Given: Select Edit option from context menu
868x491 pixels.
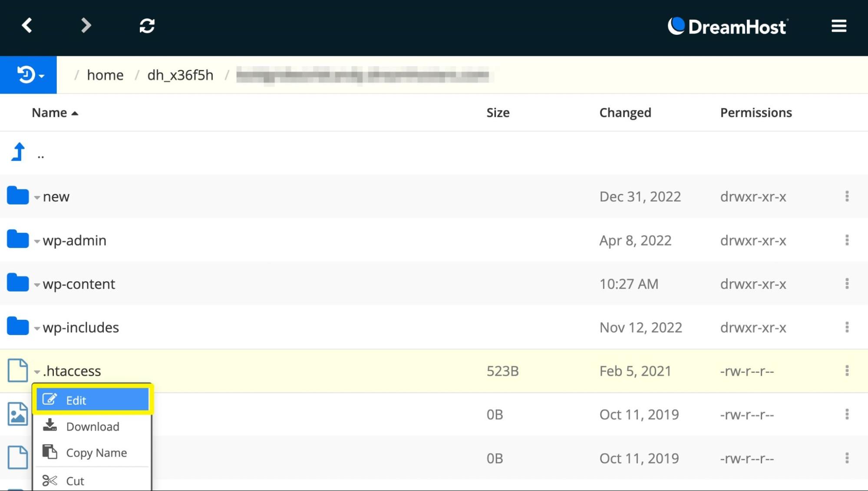Looking at the screenshot, I should [92, 400].
